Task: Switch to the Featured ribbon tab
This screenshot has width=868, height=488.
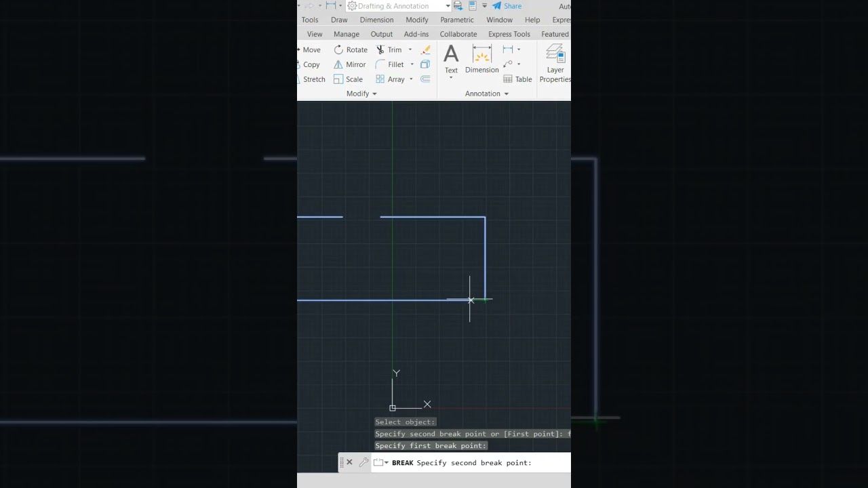Action: pyautogui.click(x=555, y=34)
